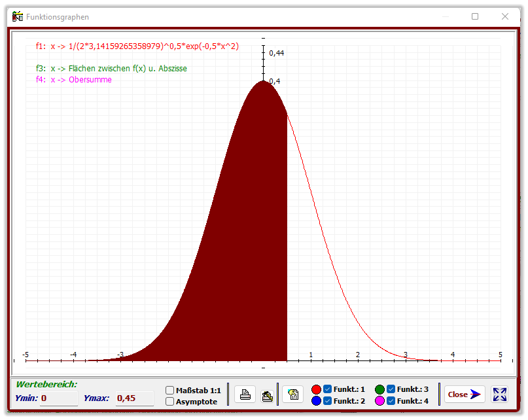
Task: Disable the Funkt.: 4 checkbox
Action: (391, 400)
